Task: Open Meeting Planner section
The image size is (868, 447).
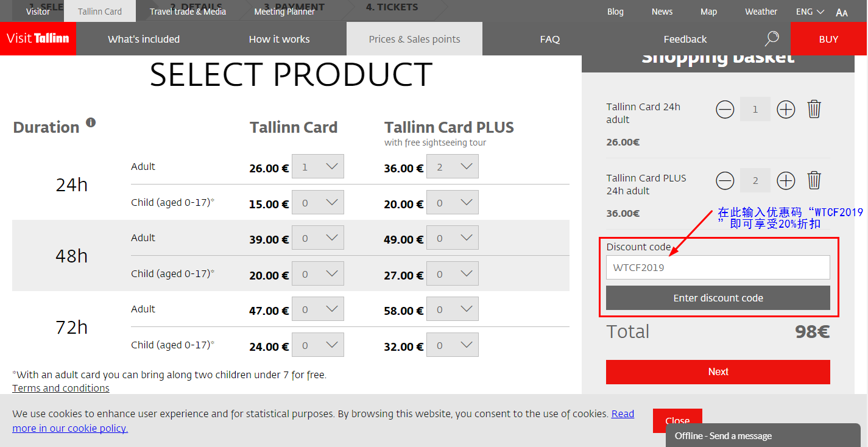Action: [284, 12]
